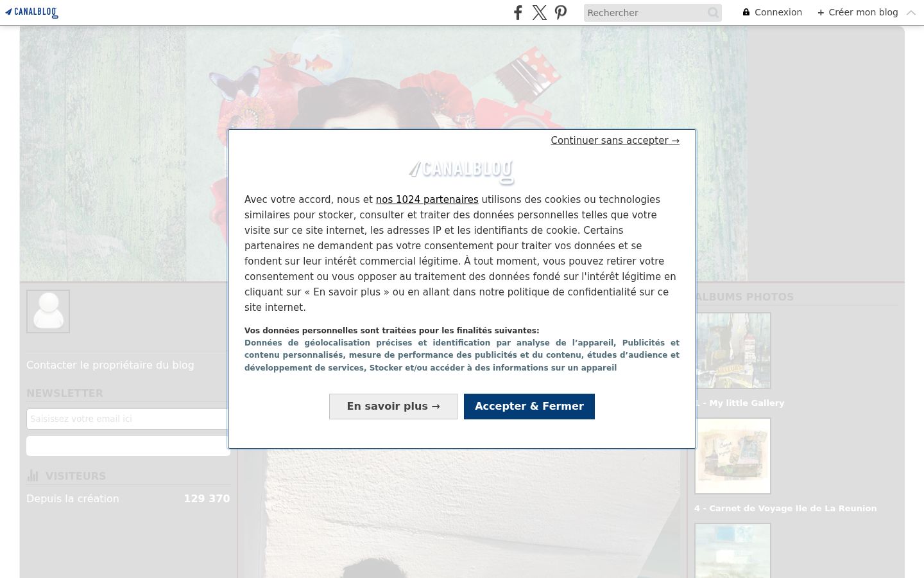Click the newsletter submit button below email

128,446
